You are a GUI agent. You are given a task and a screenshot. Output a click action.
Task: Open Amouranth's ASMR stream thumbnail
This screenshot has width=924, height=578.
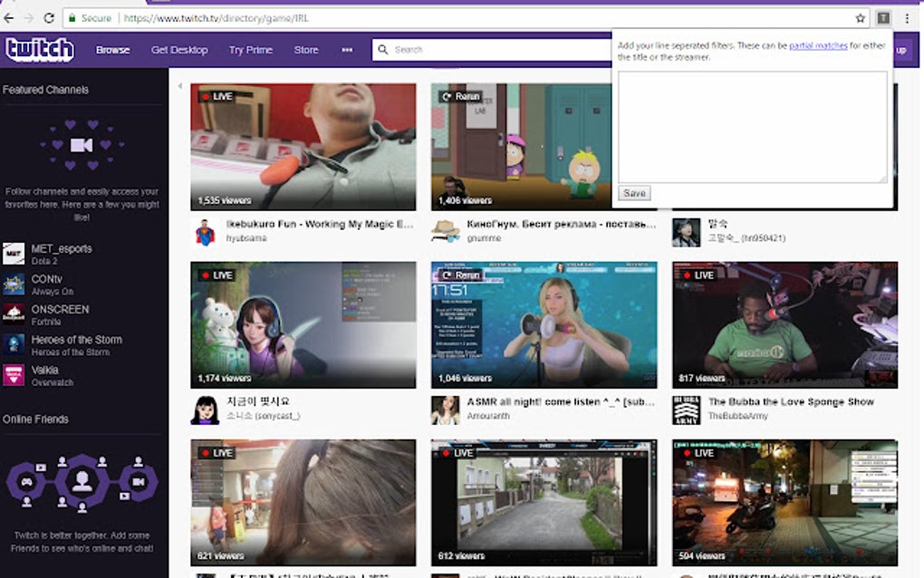pyautogui.click(x=544, y=322)
